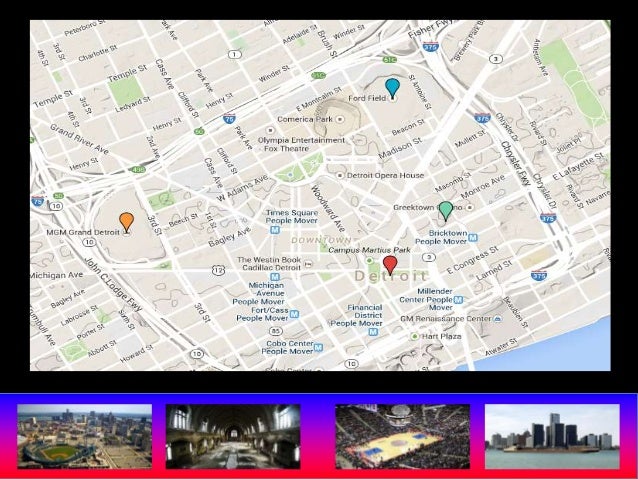Click the Bagley Ave label near Beech St
The height and width of the screenshot is (479, 638).
tap(229, 237)
